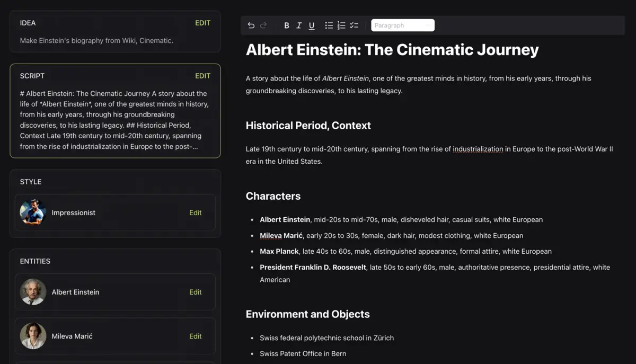Edit the Albert Einstein entity
Image resolution: width=636 pixels, height=364 pixels.
[196, 292]
